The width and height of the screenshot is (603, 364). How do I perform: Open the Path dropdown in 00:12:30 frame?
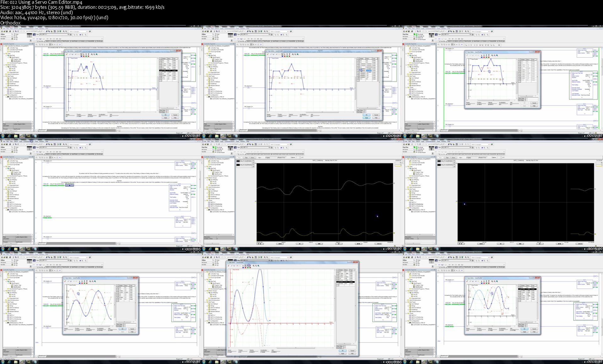point(269,147)
